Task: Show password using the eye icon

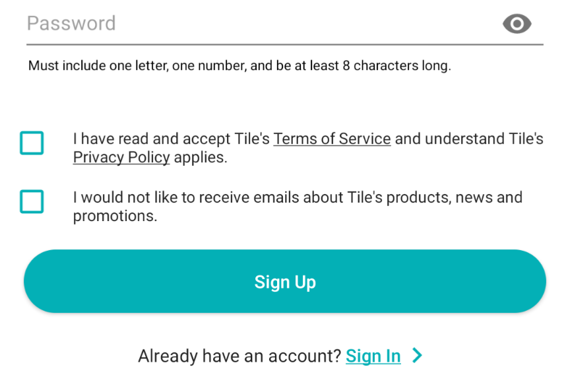Action: click(x=517, y=24)
